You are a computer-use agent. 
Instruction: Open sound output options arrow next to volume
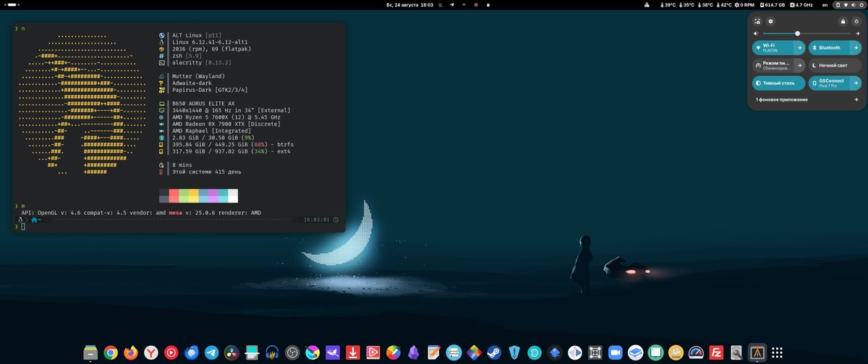pyautogui.click(x=856, y=34)
